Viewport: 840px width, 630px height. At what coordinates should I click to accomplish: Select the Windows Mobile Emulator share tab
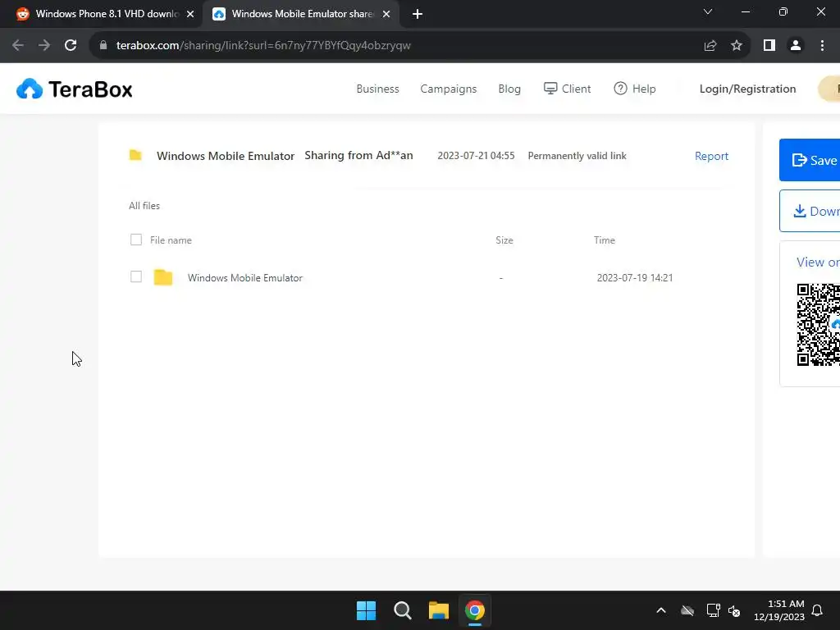(x=300, y=15)
